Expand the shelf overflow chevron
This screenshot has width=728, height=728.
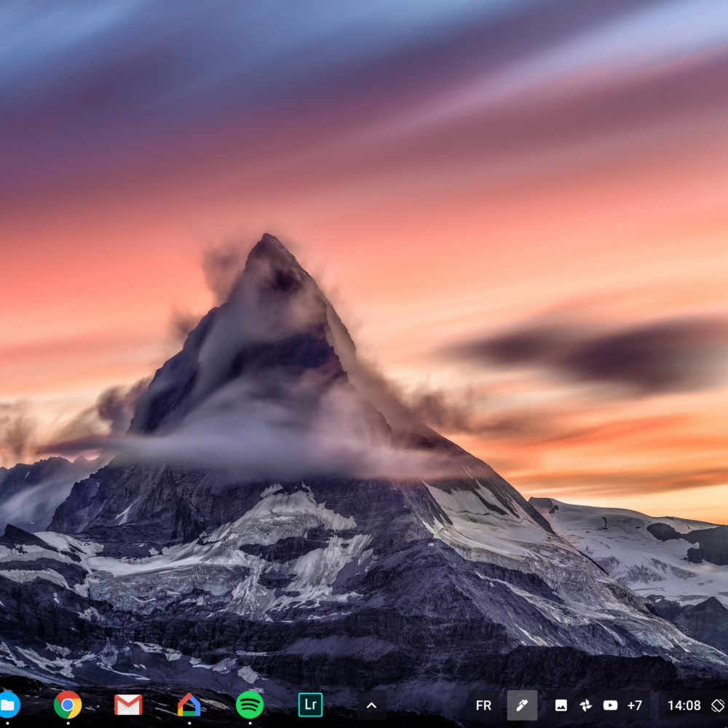[371, 705]
